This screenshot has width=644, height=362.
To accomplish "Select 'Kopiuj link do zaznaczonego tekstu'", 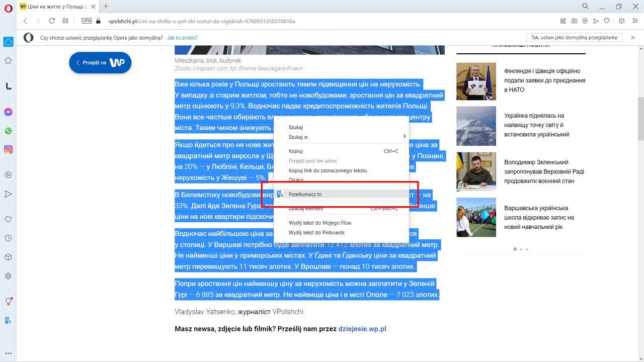I will coord(340,170).
